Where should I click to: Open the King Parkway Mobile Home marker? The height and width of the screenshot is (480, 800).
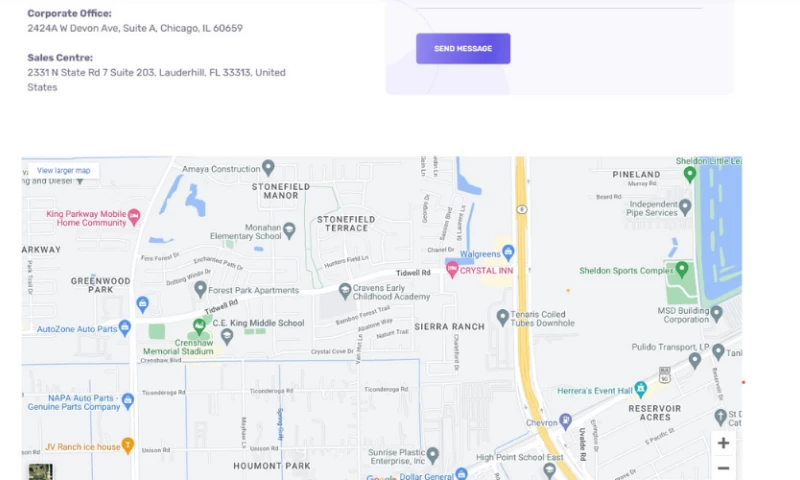134,217
